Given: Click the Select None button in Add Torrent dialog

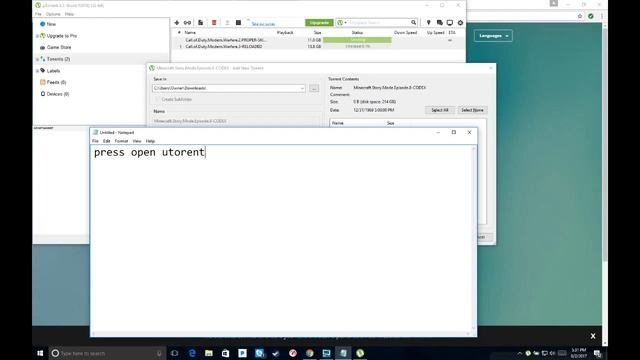Looking at the screenshot, I should point(472,110).
